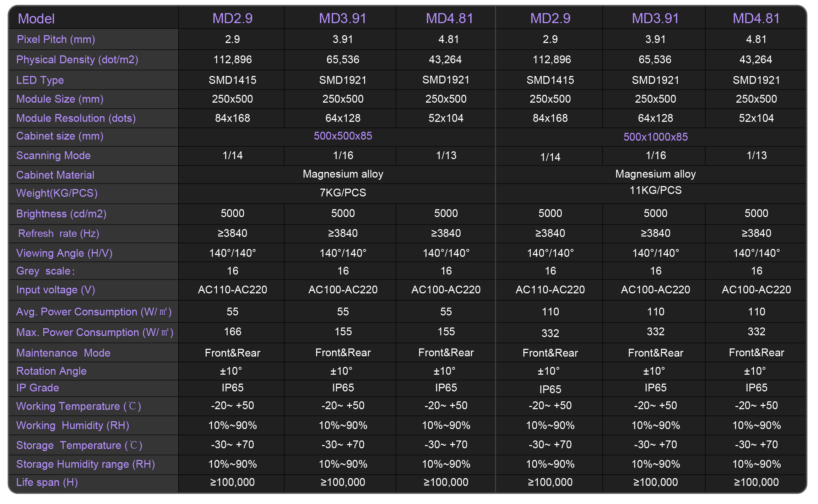Click the Viewing Angle (H/V) label
The image size is (818, 504).
coord(64,253)
